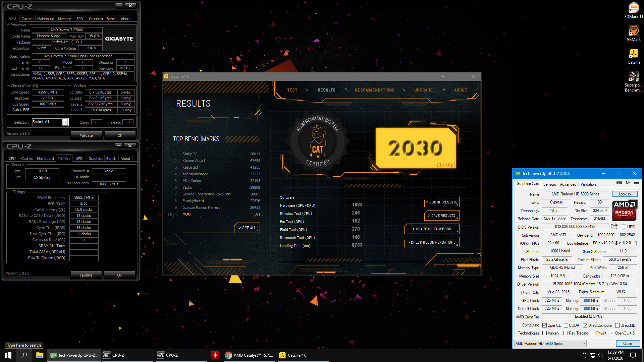
Task: Click the 2030 score panel in Catzilla
Action: [x=416, y=148]
